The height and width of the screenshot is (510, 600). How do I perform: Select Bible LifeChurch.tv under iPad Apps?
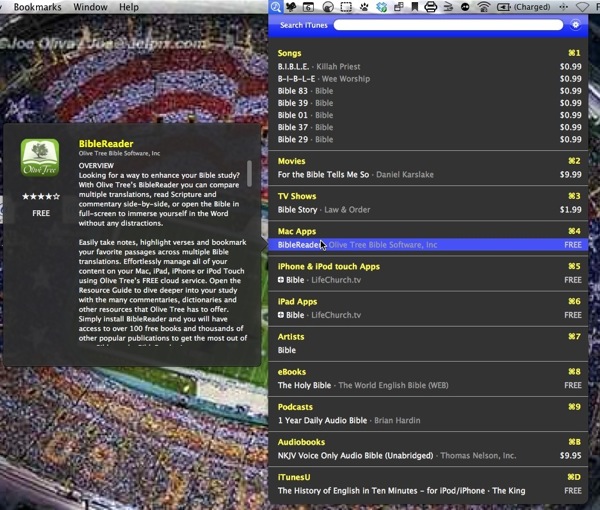tap(429, 315)
